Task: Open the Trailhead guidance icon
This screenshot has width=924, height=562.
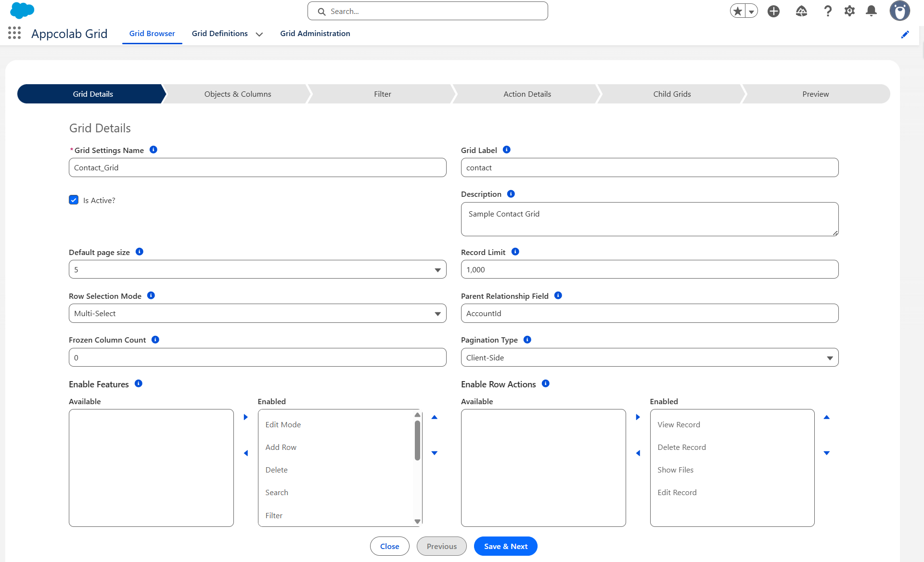Action: click(801, 11)
